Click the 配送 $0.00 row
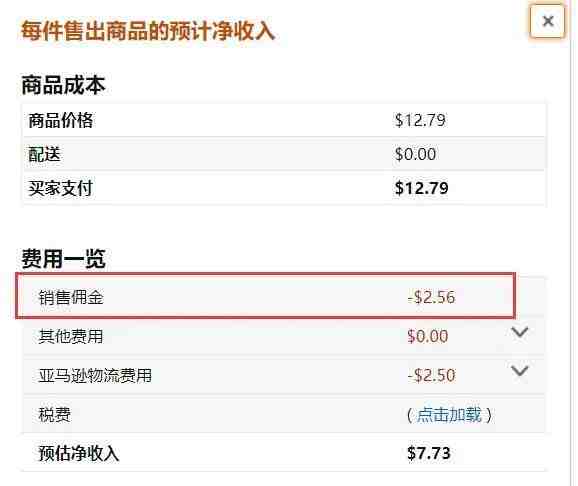This screenshot has height=486, width=578. click(284, 154)
